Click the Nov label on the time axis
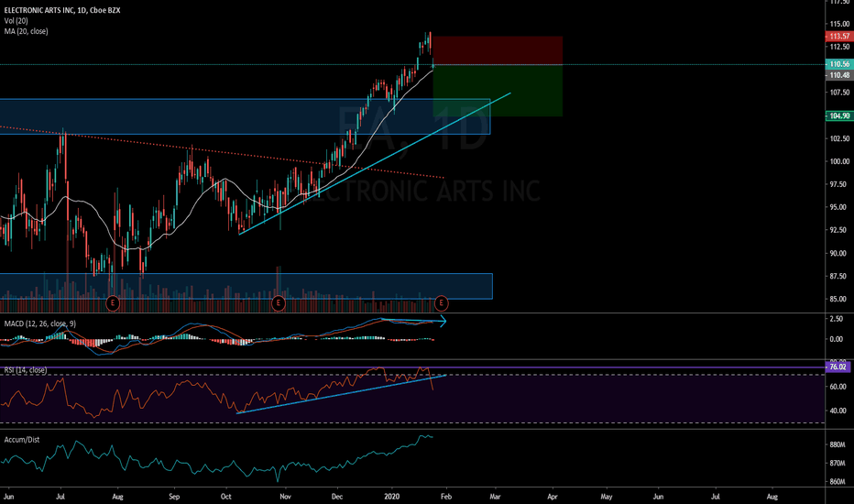 tap(285, 497)
